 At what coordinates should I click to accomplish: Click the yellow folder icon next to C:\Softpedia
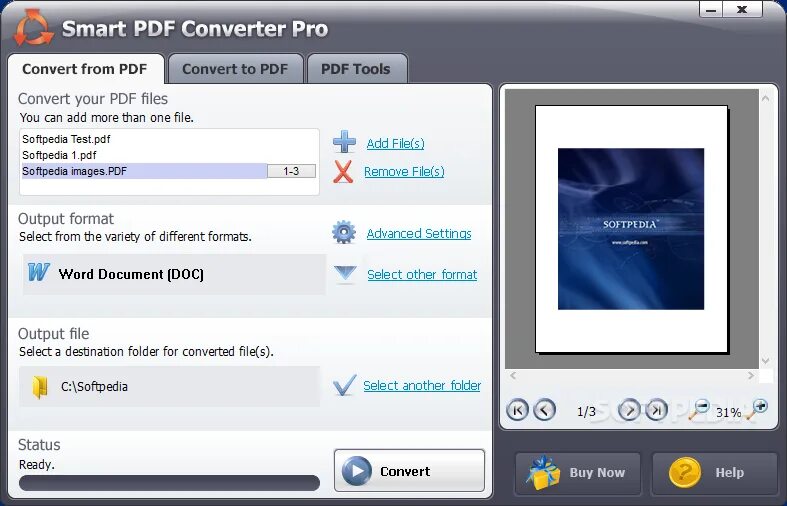tap(40, 387)
